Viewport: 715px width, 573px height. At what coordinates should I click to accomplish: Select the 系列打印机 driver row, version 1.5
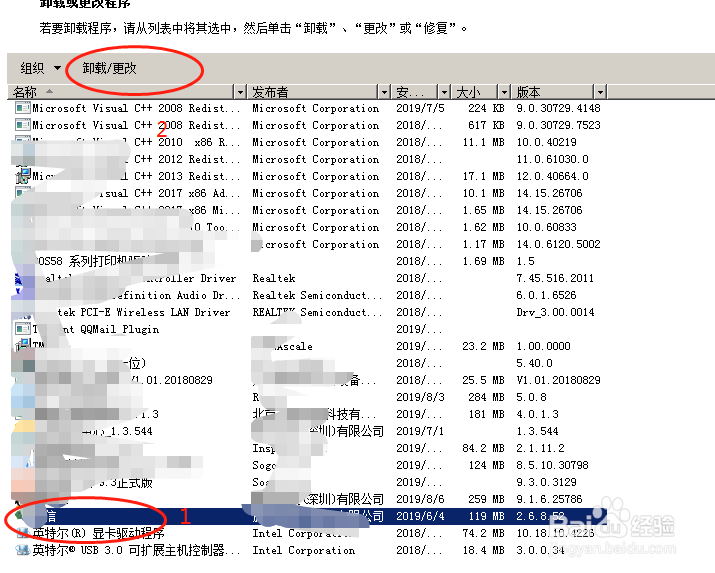point(308,261)
